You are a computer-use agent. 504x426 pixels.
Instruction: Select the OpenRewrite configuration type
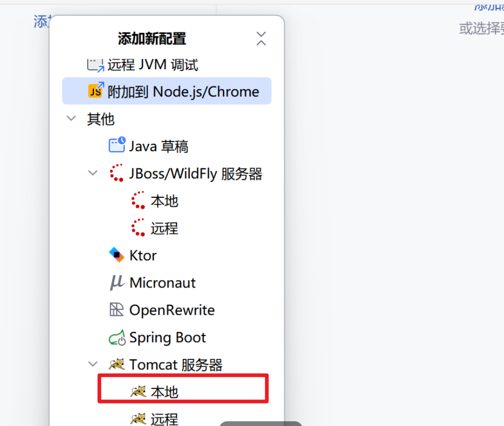click(x=172, y=311)
